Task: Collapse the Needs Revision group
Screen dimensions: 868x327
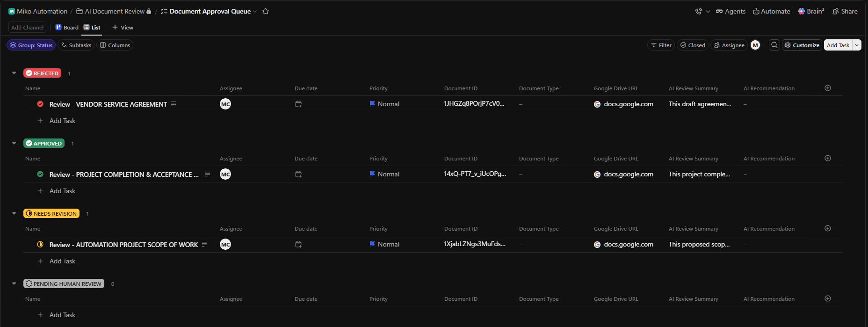Action: pos(14,213)
